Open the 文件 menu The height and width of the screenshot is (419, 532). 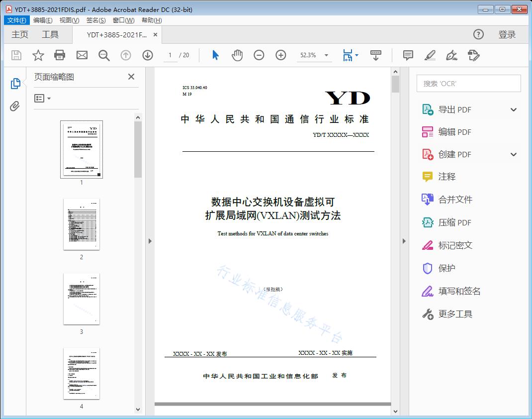(16, 20)
